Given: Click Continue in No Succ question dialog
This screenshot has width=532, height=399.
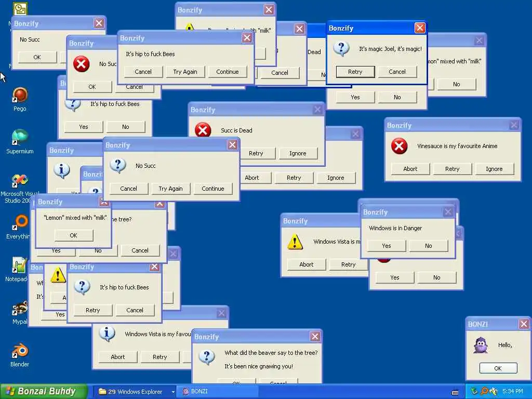Looking at the screenshot, I should 212,188.
